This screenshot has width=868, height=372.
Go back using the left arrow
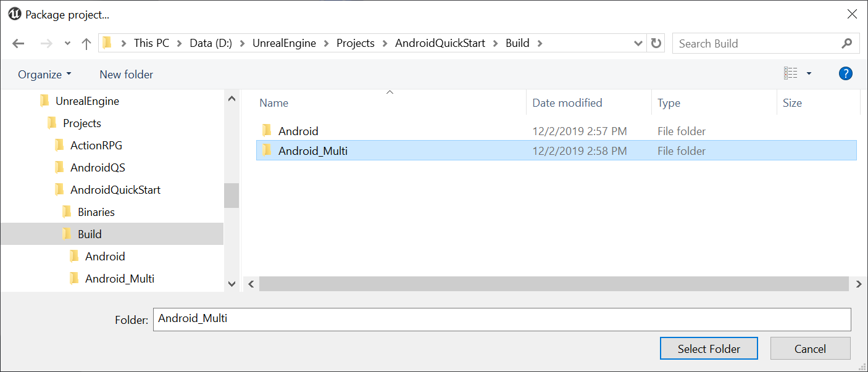(19, 43)
